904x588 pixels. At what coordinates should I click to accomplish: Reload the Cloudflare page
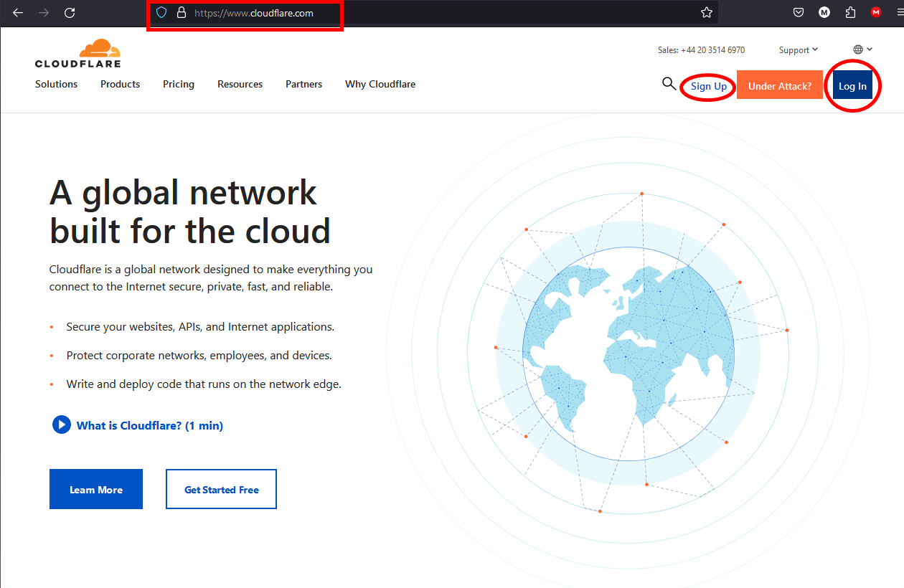pyautogui.click(x=70, y=13)
